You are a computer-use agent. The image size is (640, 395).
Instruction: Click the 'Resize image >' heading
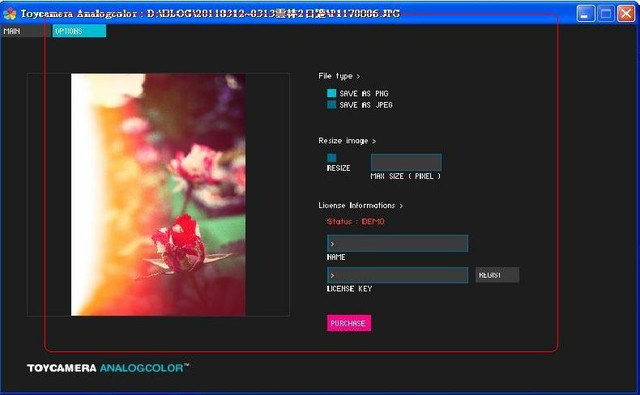347,141
